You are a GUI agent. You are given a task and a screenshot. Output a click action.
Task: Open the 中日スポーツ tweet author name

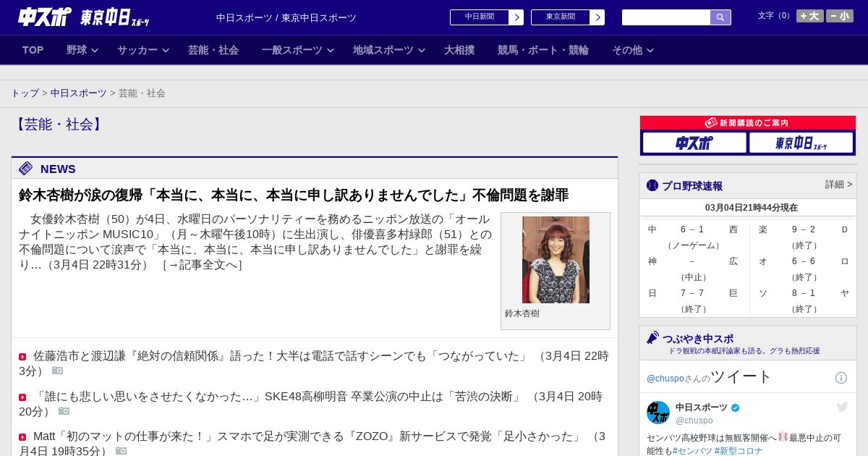[702, 408]
